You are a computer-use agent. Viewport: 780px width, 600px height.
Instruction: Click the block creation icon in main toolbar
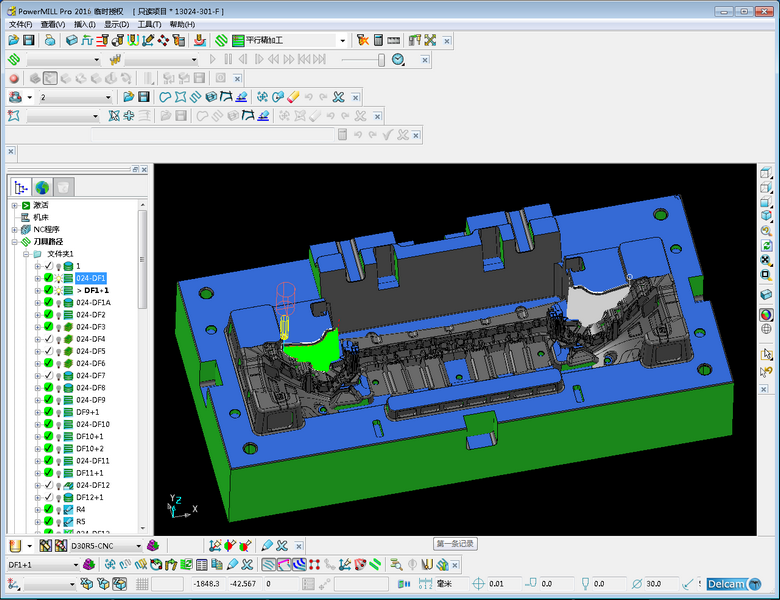[72, 41]
